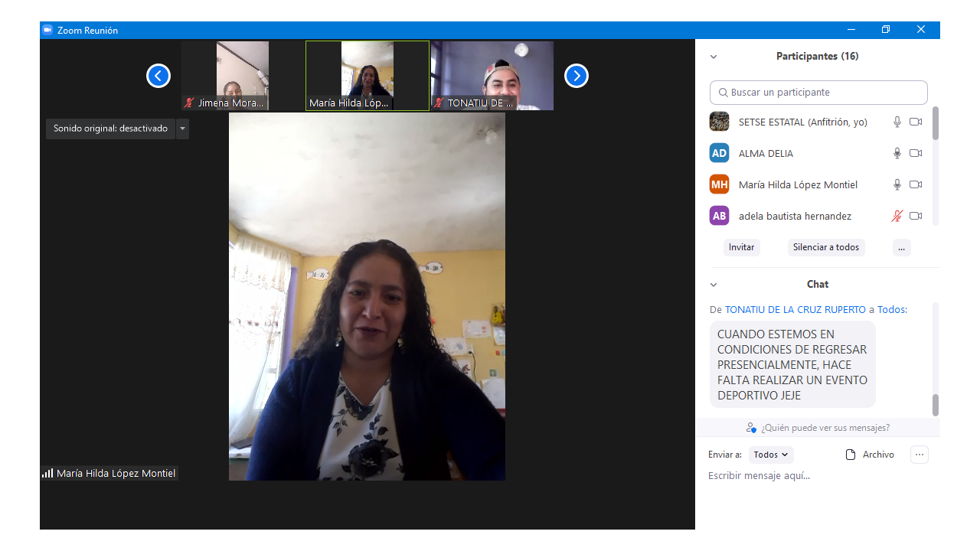Toggle camera for SETSE ESTATAL

pos(916,122)
